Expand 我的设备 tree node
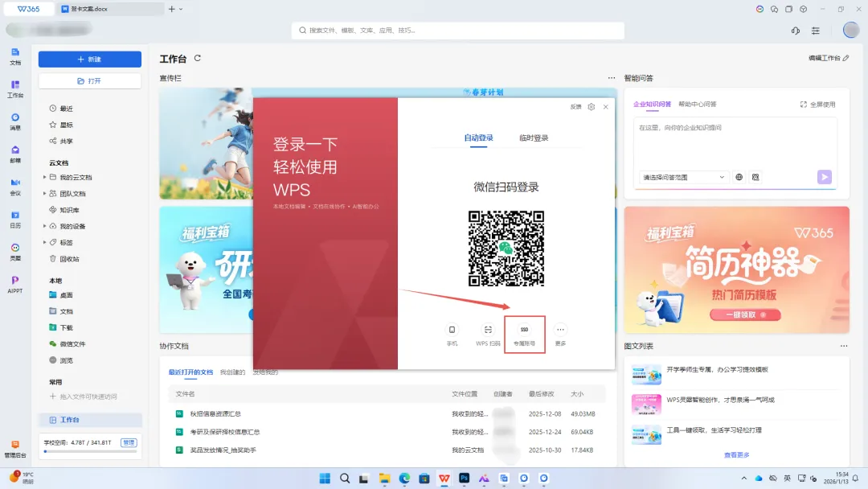This screenshot has width=868, height=489. pyautogui.click(x=45, y=226)
